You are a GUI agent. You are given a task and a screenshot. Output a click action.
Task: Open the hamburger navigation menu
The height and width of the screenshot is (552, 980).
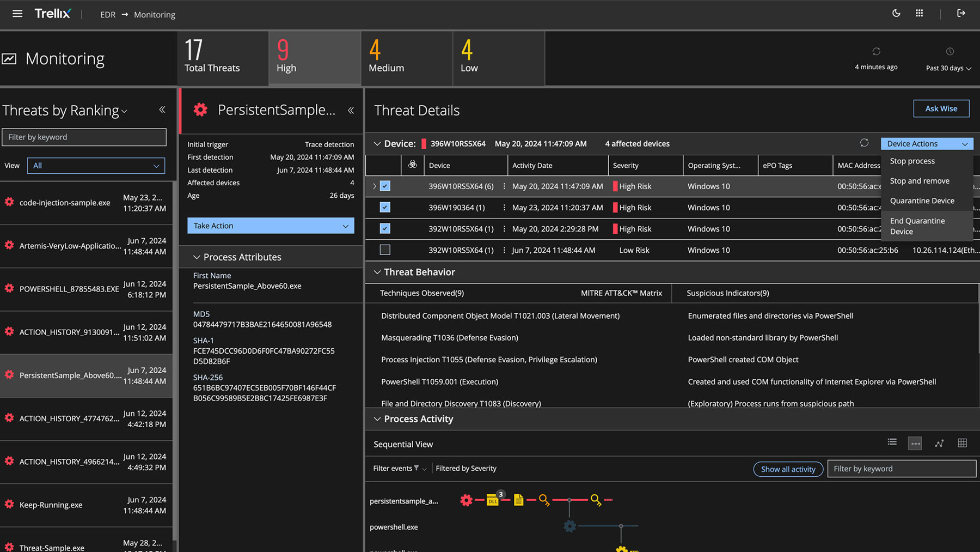(17, 14)
